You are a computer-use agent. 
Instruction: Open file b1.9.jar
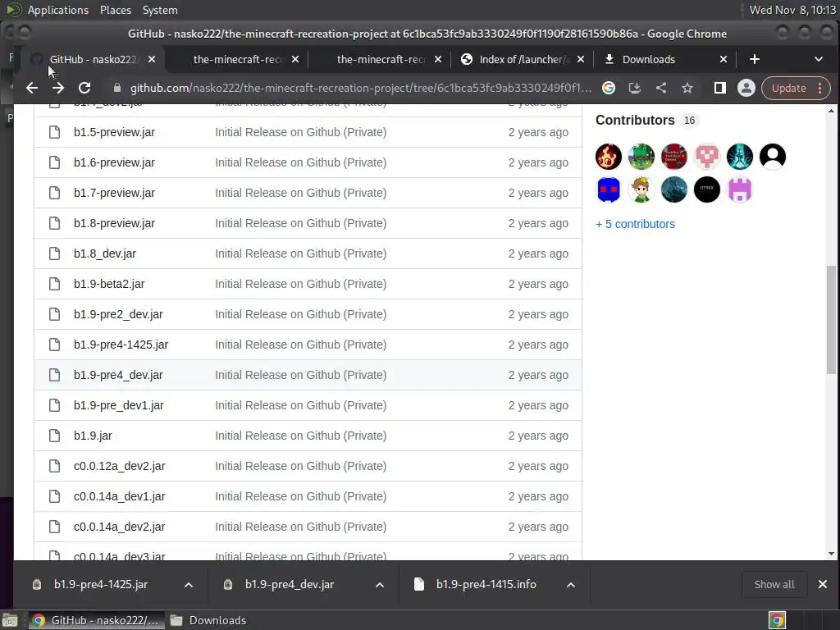pos(94,436)
